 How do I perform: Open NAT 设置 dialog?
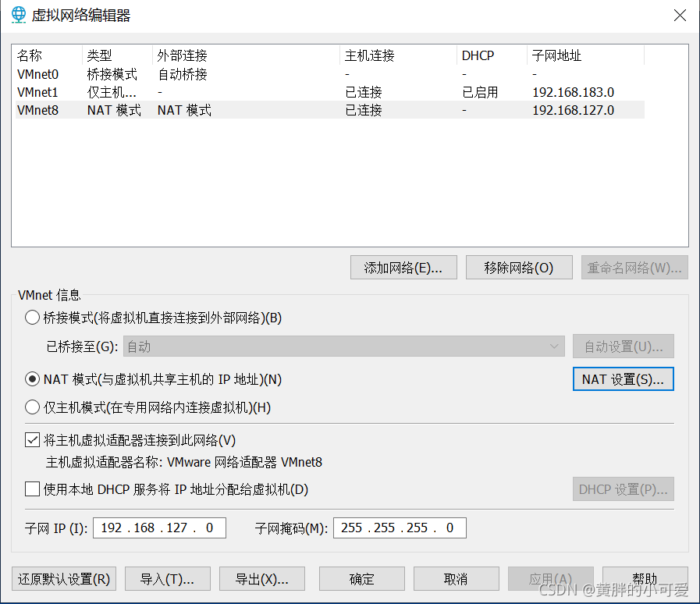pos(623,378)
